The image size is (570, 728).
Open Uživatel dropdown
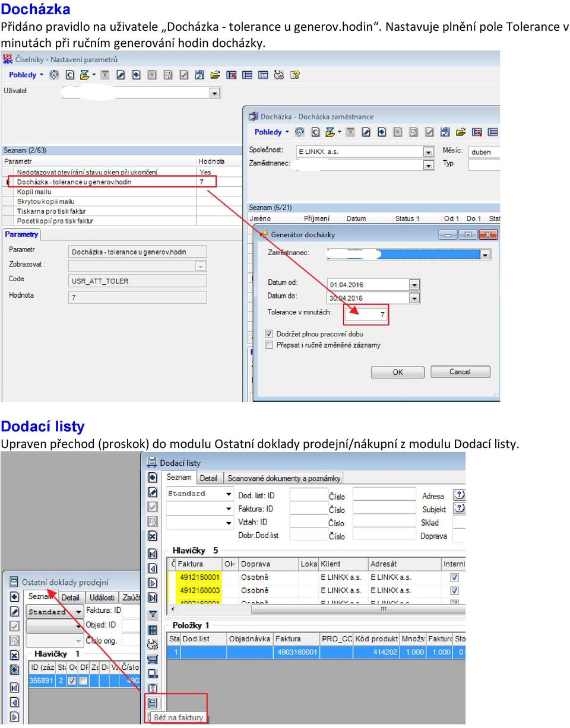coord(215,93)
